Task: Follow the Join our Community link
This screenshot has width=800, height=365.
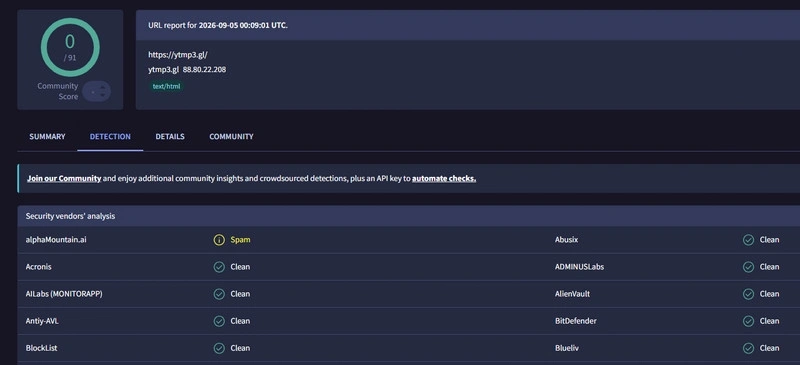Action: (64, 179)
